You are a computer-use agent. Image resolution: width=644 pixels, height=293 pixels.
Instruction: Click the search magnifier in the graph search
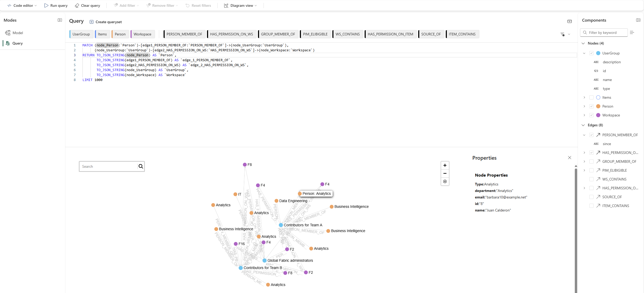click(141, 166)
